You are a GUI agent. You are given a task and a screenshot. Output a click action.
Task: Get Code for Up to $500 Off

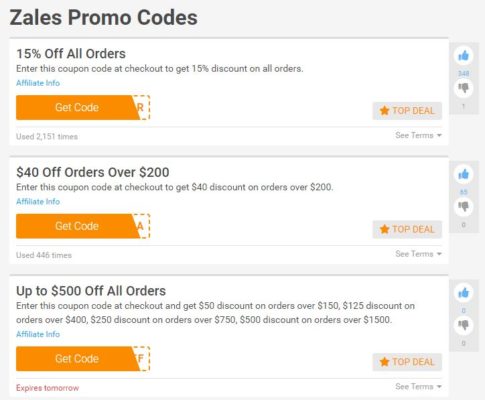[x=83, y=359]
